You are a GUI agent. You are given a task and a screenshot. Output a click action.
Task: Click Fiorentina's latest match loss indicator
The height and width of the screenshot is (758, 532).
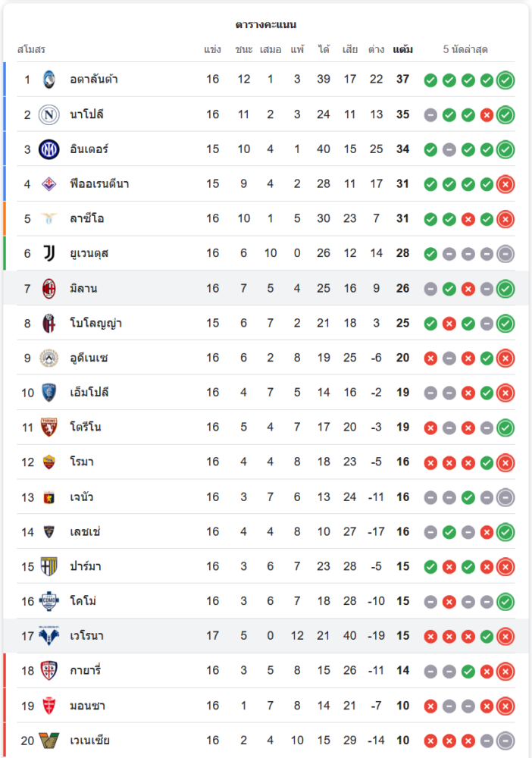coord(505,184)
